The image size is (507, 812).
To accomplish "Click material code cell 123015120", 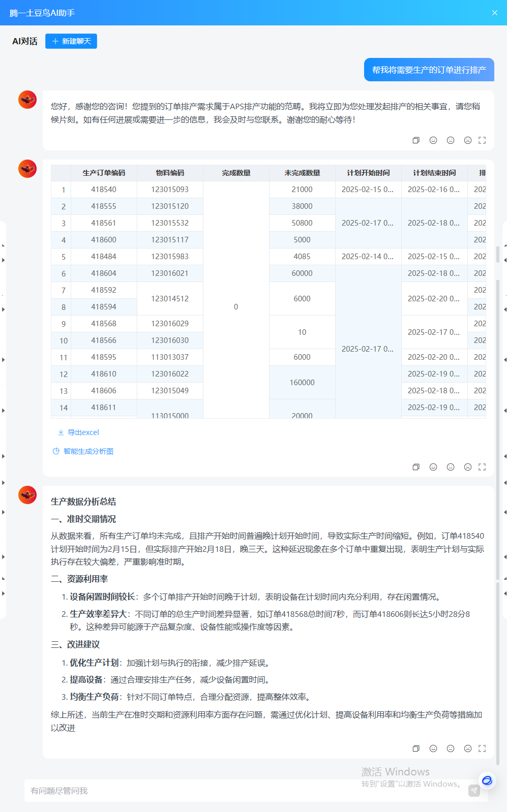I will pos(170,206).
